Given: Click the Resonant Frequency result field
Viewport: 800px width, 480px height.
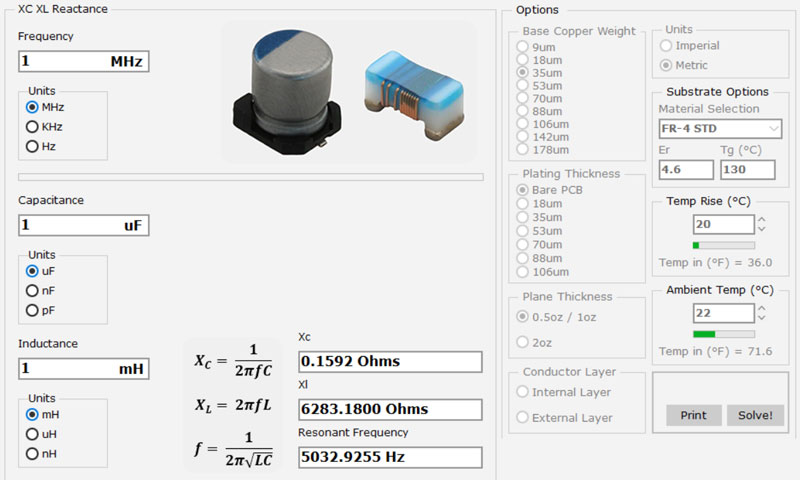Looking at the screenshot, I should pyautogui.click(x=390, y=457).
